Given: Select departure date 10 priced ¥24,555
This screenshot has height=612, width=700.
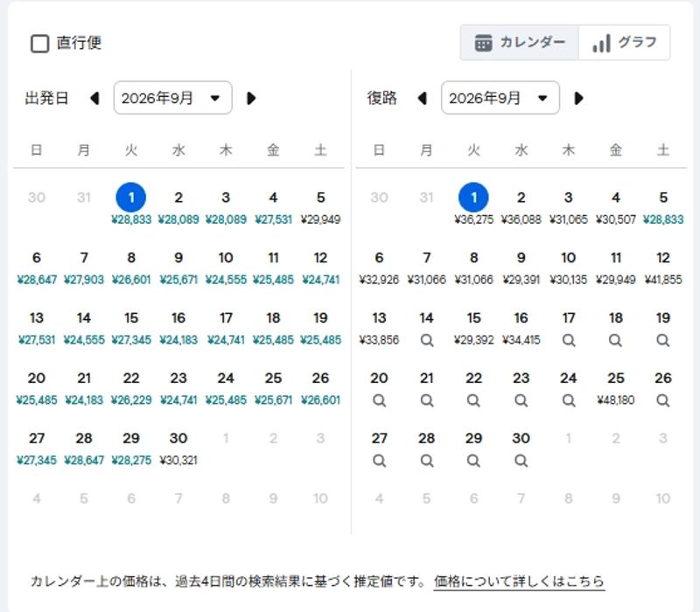Looking at the screenshot, I should pos(226,267).
